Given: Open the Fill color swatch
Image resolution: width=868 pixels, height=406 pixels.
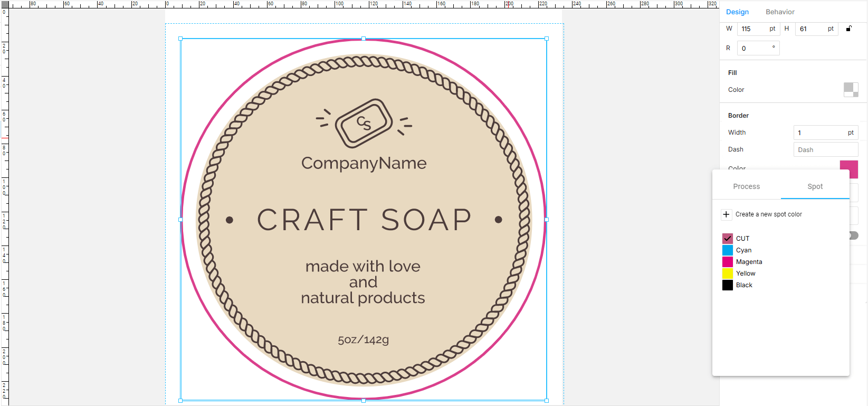Looking at the screenshot, I should click(851, 90).
